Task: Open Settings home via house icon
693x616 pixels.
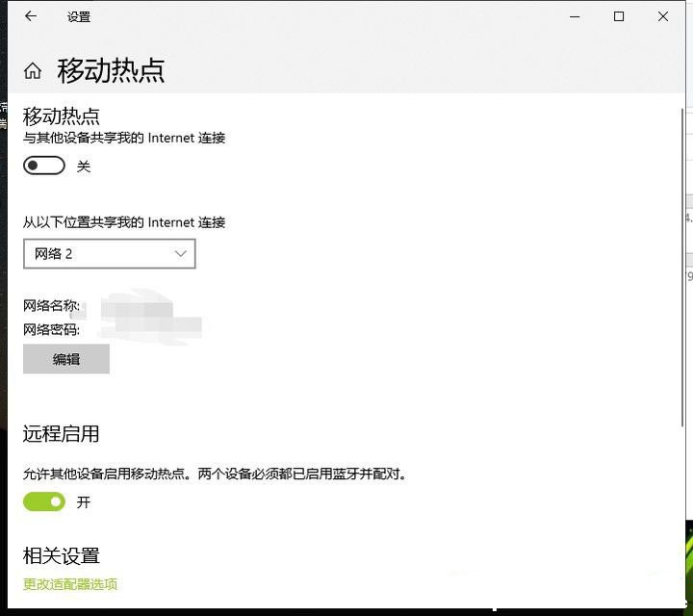Action: pyautogui.click(x=33, y=70)
